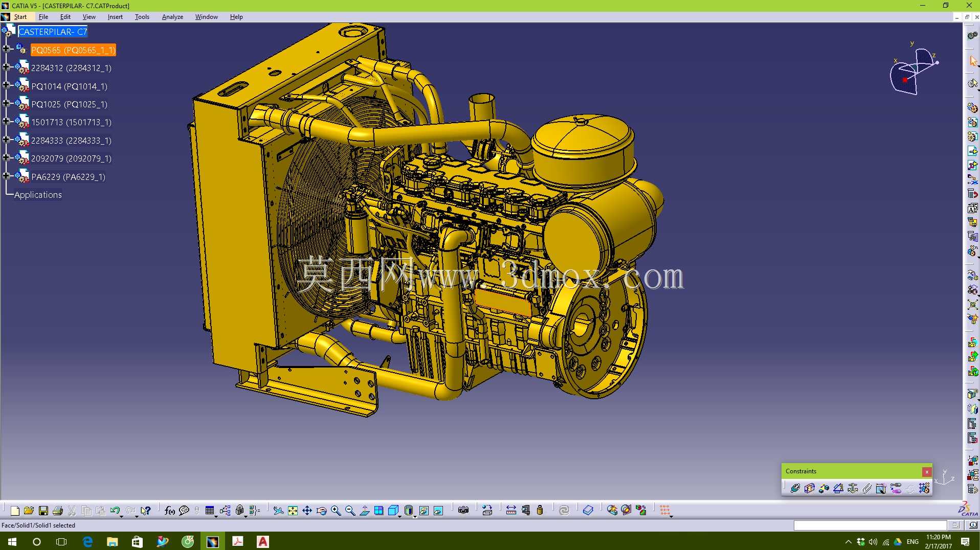Open File Explorer from the taskbar
Viewport: 980px width, 550px height.
(x=112, y=541)
